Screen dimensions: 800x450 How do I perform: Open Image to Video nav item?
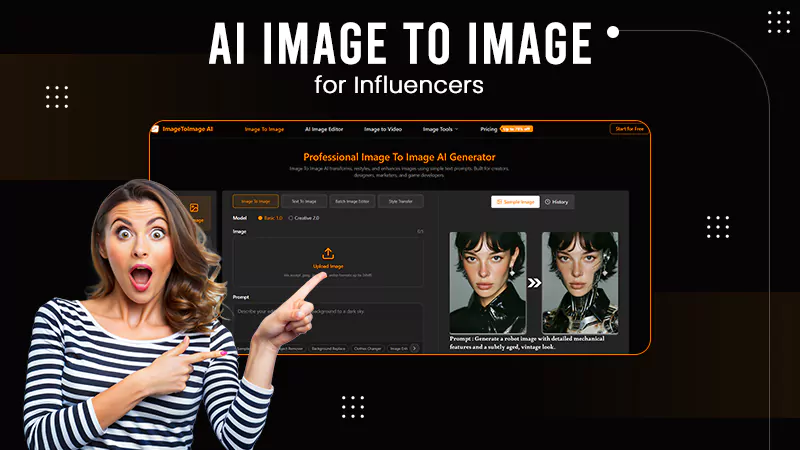coord(383,129)
